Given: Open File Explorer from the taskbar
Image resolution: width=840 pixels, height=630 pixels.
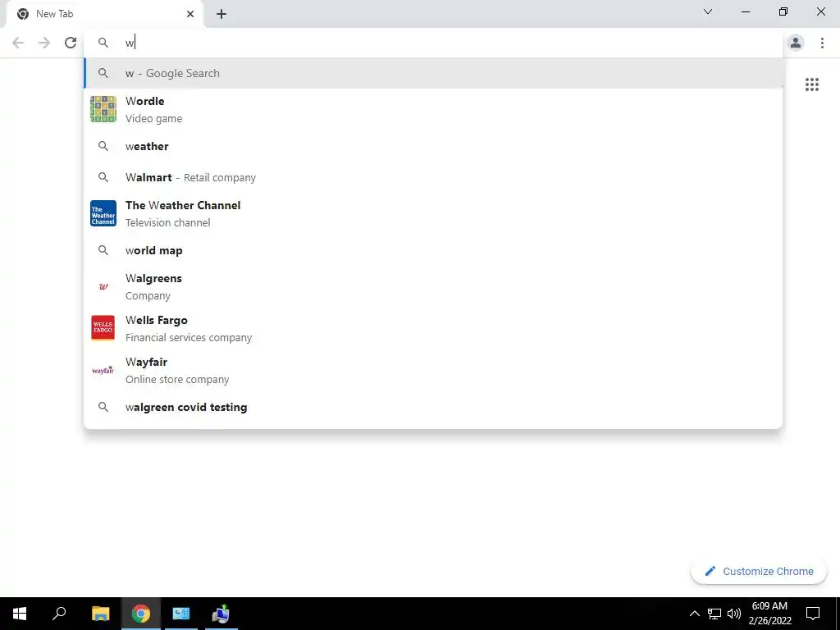Looking at the screenshot, I should (x=101, y=614).
